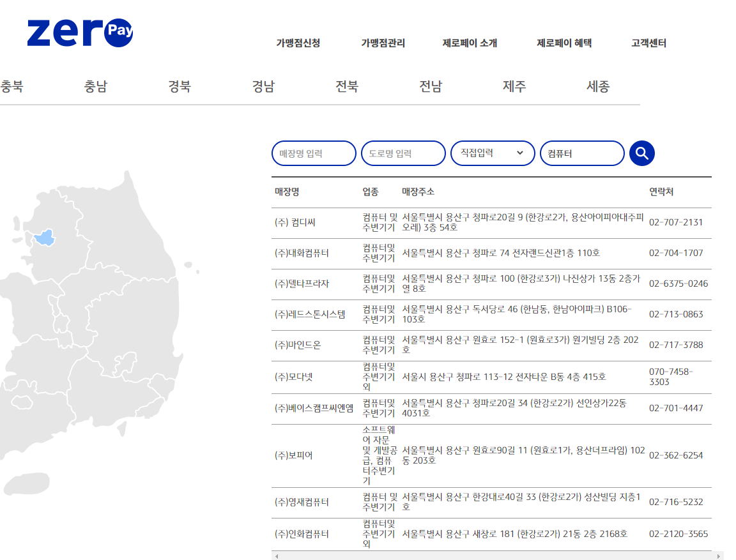The height and width of the screenshot is (560, 736).
Task: Open the 제로페이 혜택 menu
Action: [x=563, y=43]
